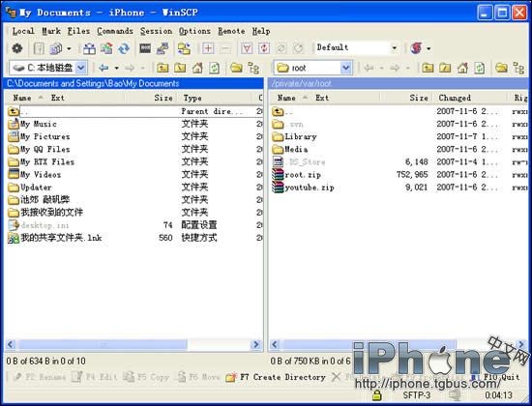This screenshot has width=532, height=406.
Task: Open local directory bookmark folder icon
Action: coord(236,68)
